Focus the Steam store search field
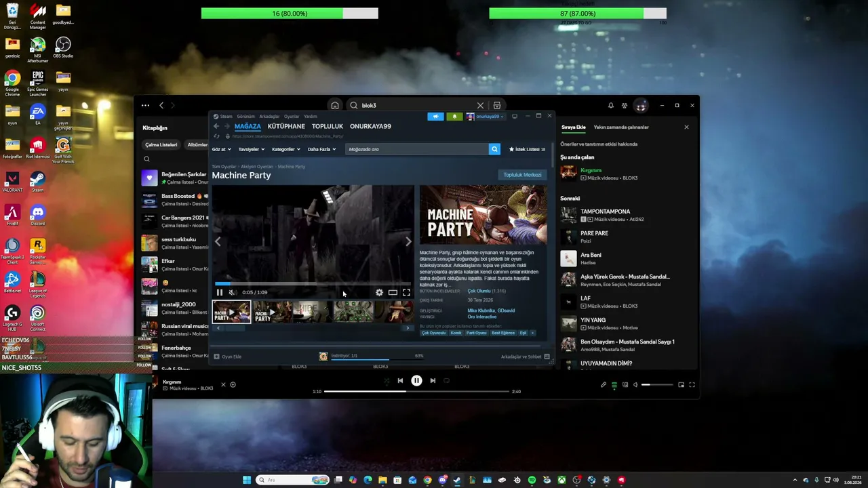 [x=416, y=149]
